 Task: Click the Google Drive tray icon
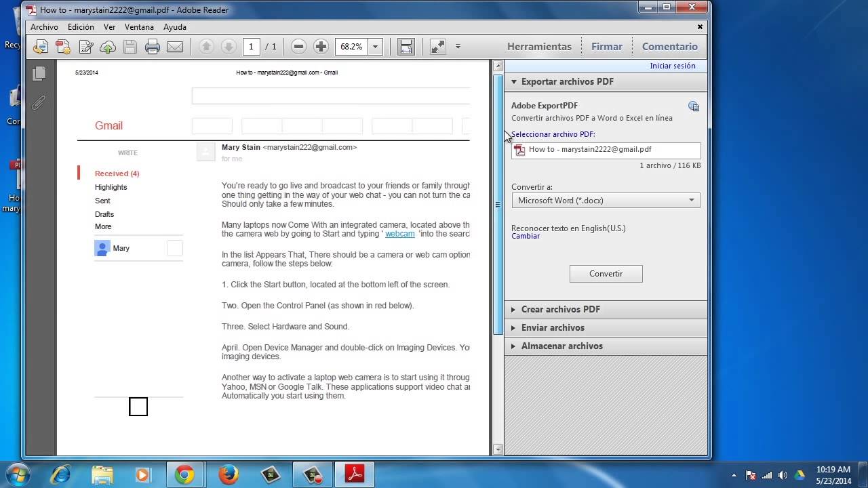(800, 475)
